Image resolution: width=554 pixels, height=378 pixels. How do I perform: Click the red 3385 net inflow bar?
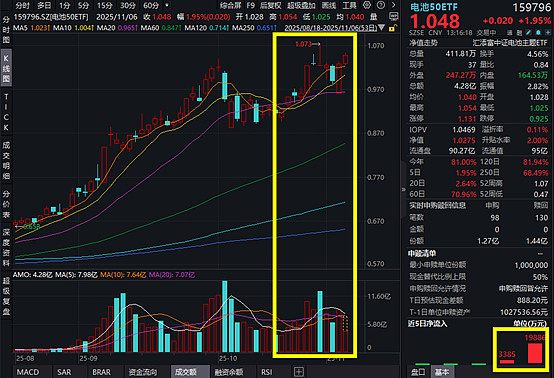[x=507, y=361]
